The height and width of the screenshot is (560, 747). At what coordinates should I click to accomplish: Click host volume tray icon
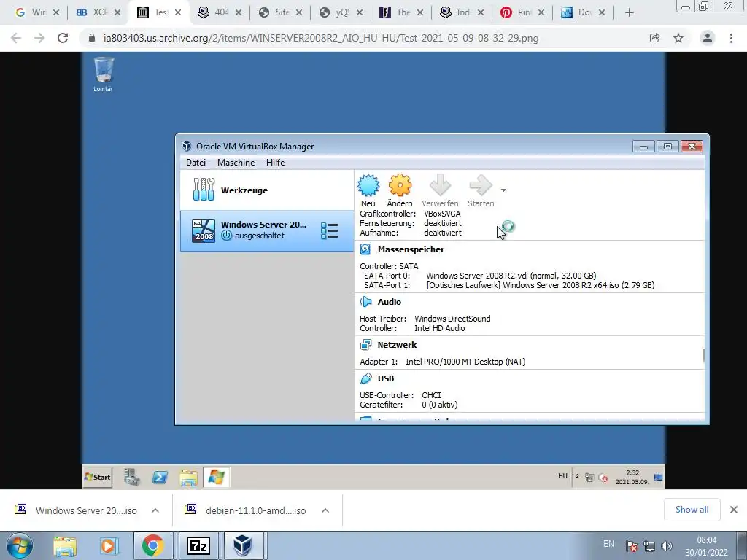(667, 546)
